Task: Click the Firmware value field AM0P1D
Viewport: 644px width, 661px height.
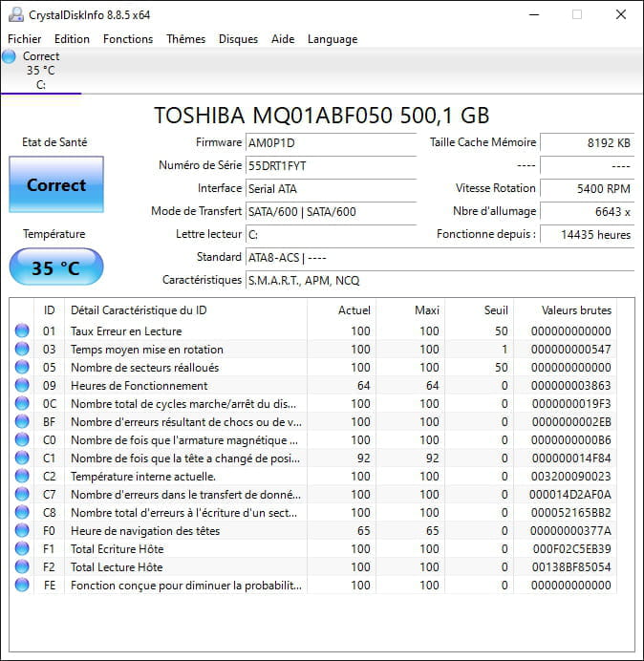Action: pyautogui.click(x=331, y=142)
